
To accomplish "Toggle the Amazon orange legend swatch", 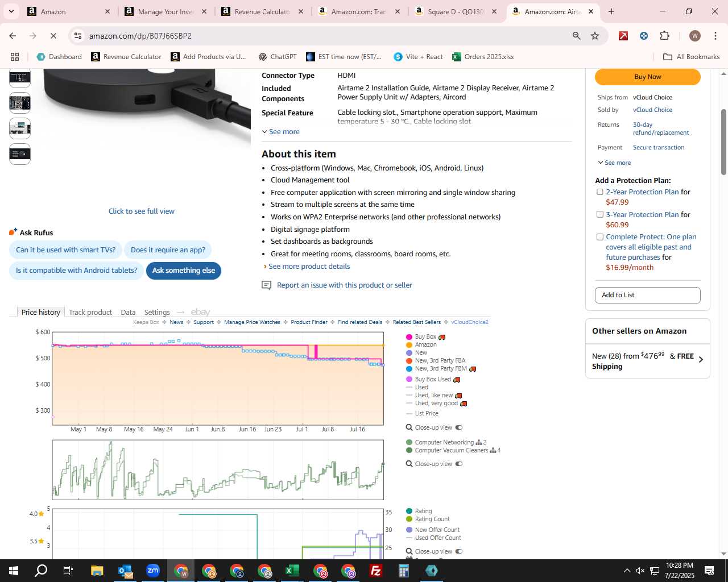I will 409,345.
